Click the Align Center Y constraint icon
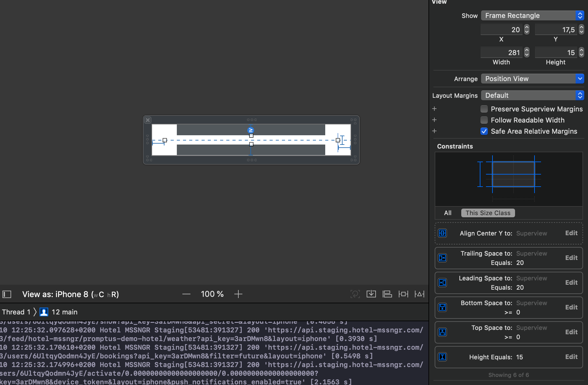This screenshot has width=588, height=385. tap(442, 233)
